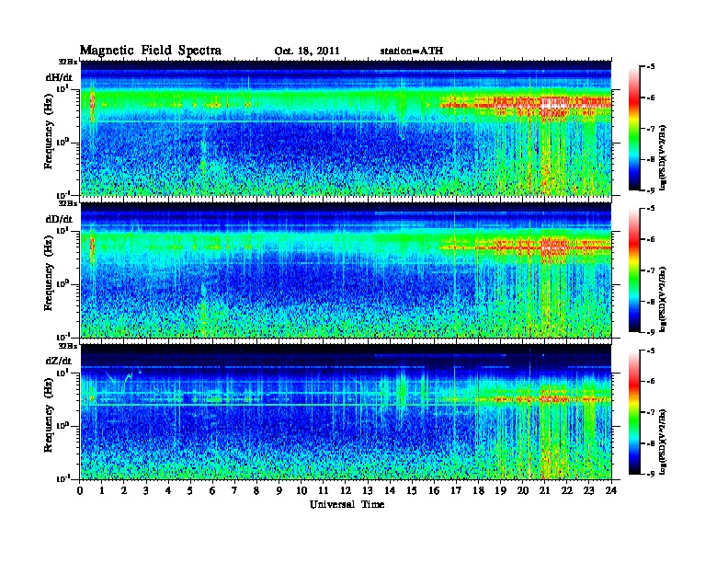728x563 pixels.
Task: Click the hour 14 tick label
Action: pyautogui.click(x=390, y=490)
